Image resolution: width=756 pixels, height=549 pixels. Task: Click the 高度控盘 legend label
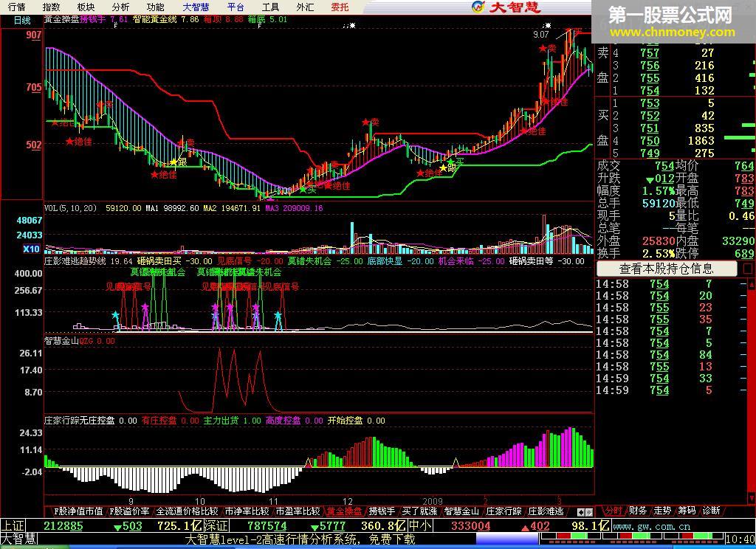283,421
